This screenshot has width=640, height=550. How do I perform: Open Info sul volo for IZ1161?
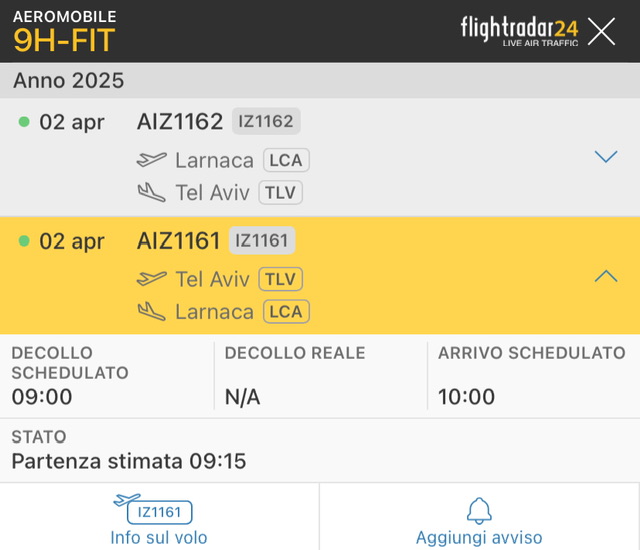159,537
